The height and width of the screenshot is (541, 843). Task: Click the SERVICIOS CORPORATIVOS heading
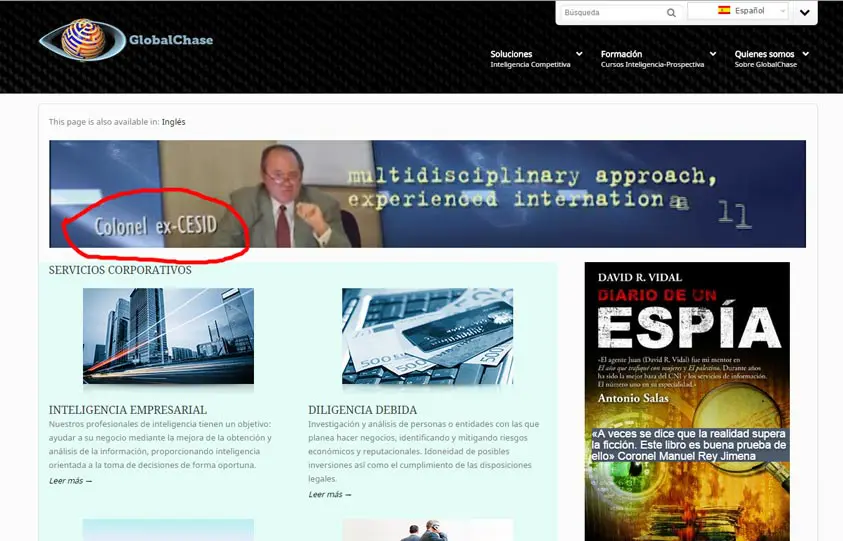click(120, 270)
